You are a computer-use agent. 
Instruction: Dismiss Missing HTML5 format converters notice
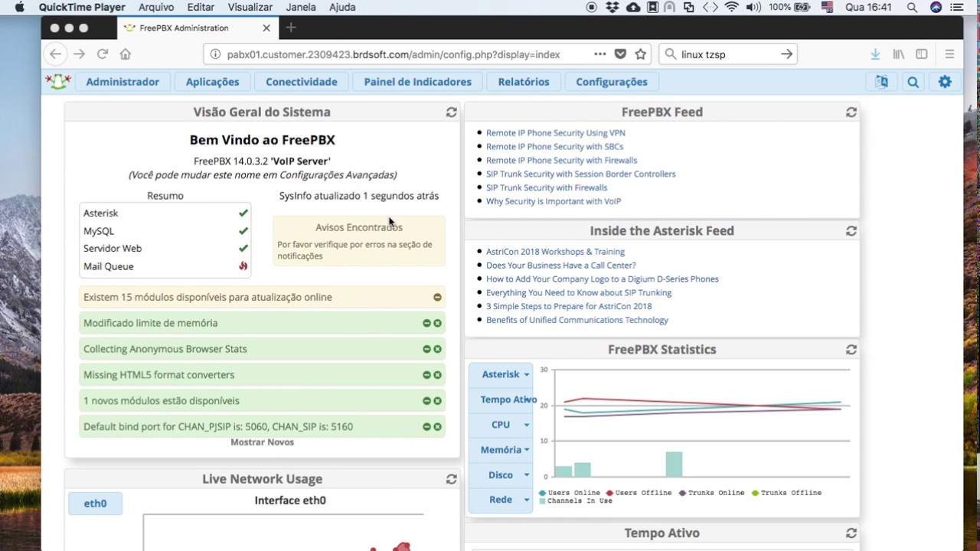(437, 375)
